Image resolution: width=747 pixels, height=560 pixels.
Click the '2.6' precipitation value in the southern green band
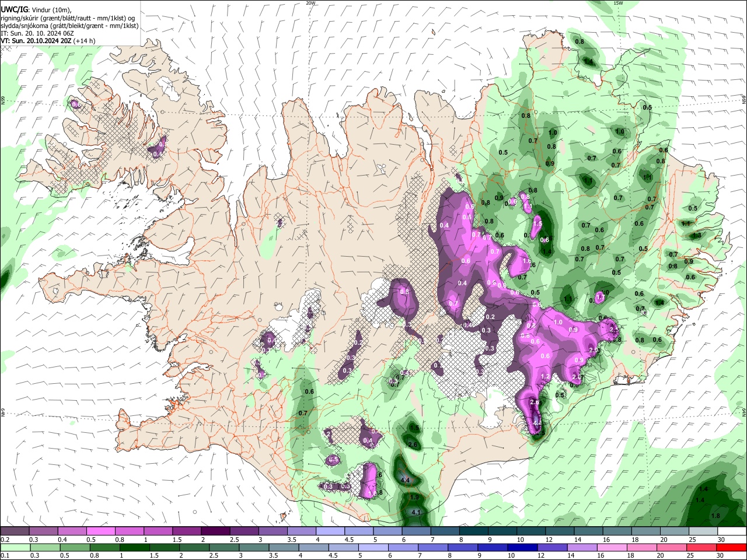point(413,445)
